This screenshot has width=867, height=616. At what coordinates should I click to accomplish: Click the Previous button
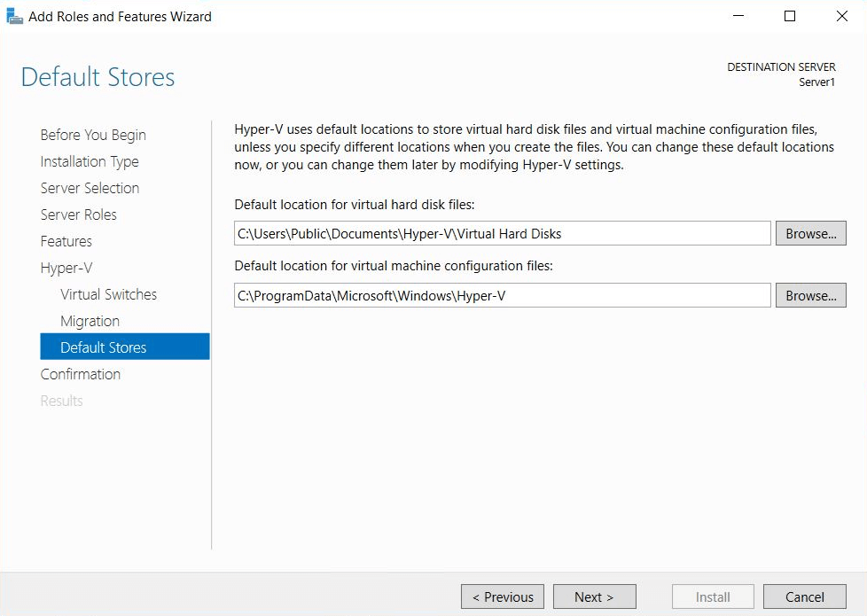tap(502, 597)
